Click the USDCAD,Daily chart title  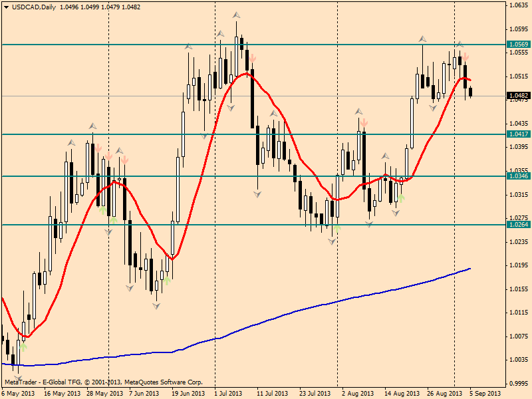click(34, 7)
